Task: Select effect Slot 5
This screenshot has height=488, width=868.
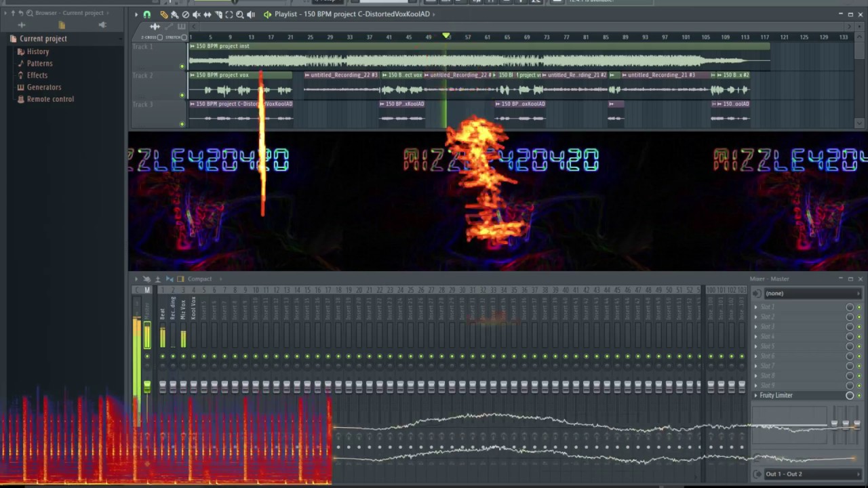Action: (767, 346)
